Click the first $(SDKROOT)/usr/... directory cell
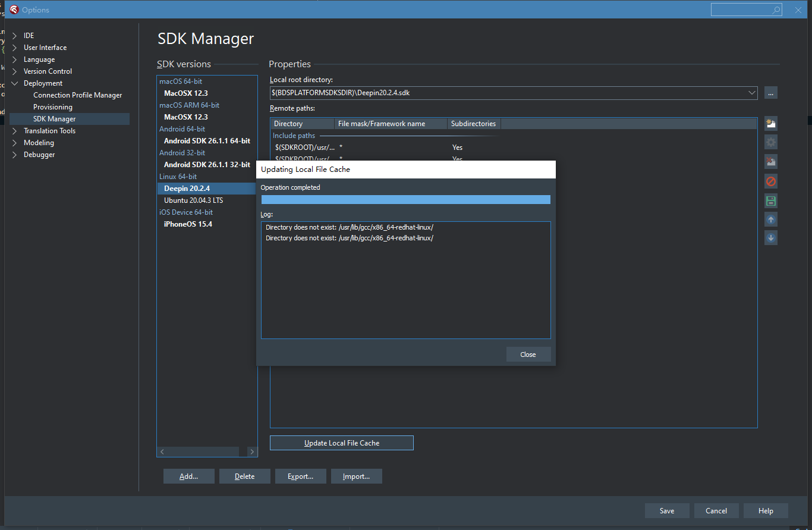This screenshot has height=530, width=812. pos(305,148)
